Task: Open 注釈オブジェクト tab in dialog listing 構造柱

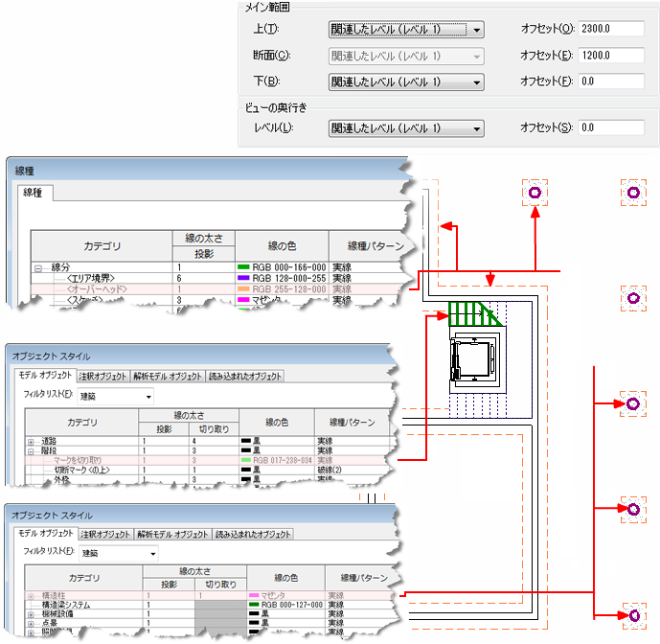Action: click(105, 534)
